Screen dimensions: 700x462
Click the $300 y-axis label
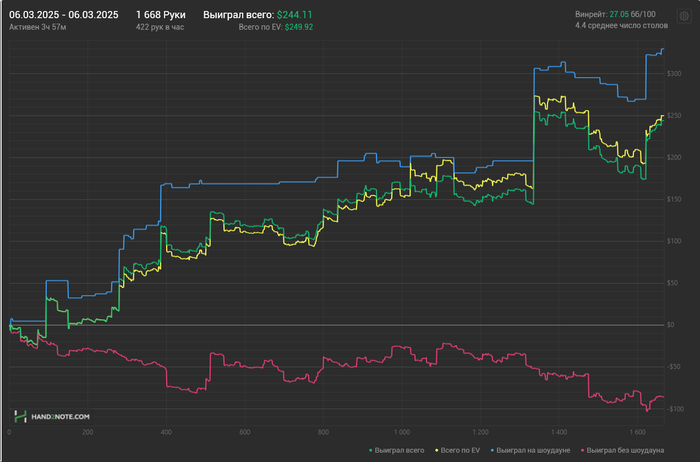click(x=674, y=74)
